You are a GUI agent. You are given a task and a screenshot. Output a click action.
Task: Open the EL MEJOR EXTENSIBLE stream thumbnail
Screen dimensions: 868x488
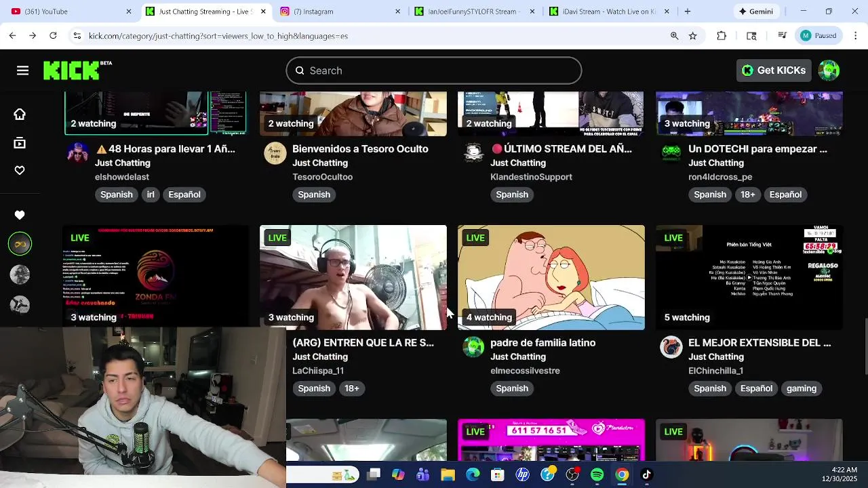749,277
